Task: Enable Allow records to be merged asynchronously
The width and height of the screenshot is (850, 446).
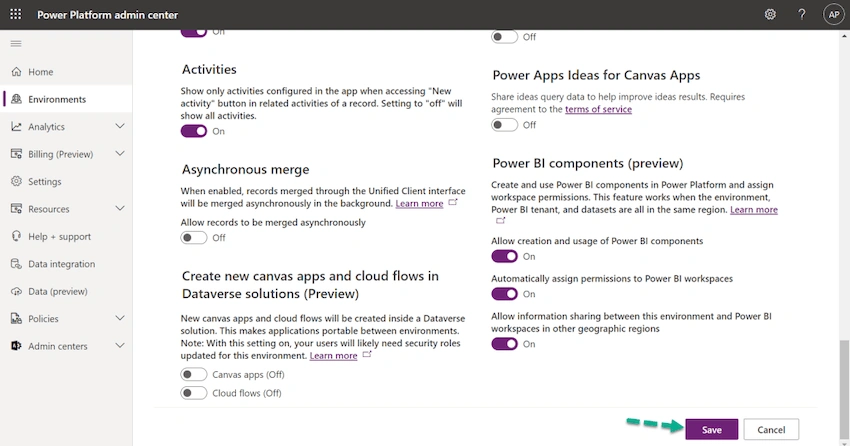Action: point(194,238)
